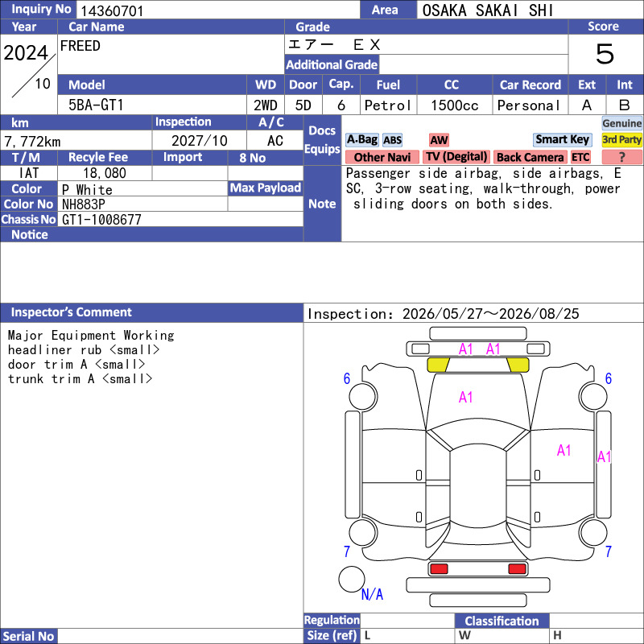Click the Smart Key badge
The image size is (644, 644).
[x=562, y=139]
